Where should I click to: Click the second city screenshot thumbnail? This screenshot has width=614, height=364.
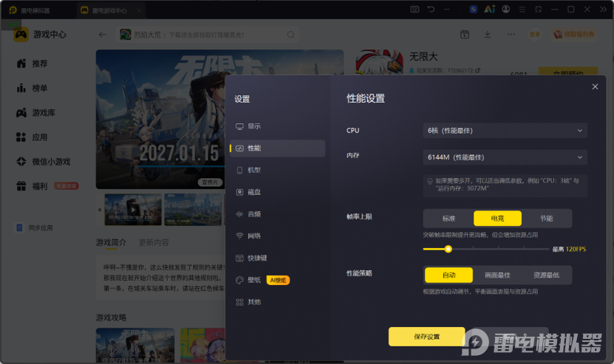point(193,210)
